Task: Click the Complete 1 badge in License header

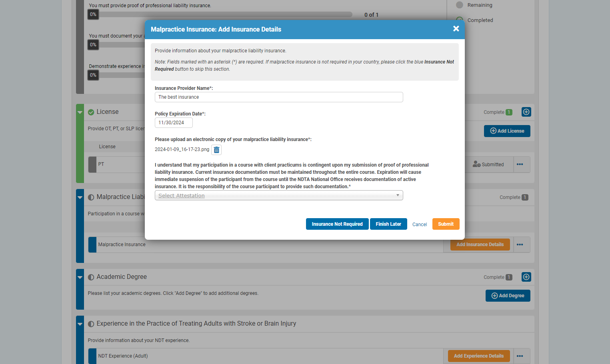Action: (x=509, y=112)
